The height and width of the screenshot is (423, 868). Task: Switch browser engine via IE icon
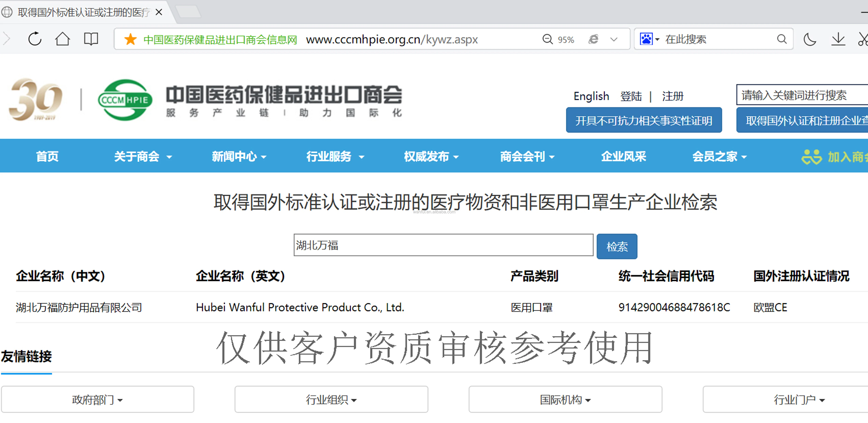point(593,39)
